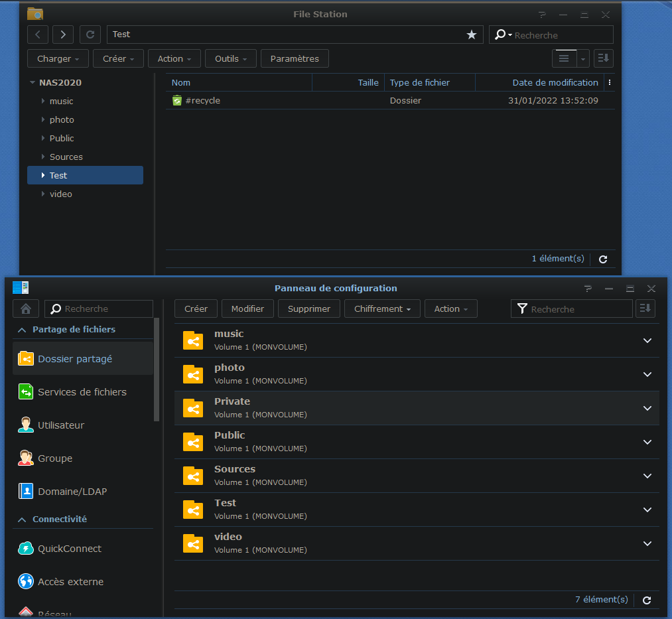
Task: Click the File Station refresh icon in toolbar
Action: [x=90, y=34]
